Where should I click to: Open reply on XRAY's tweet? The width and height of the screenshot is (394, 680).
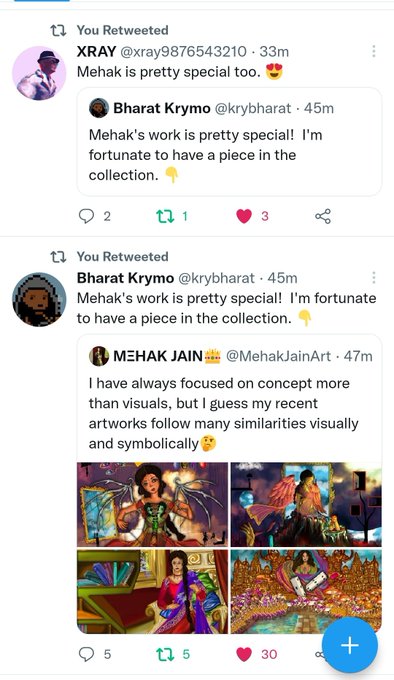tap(86, 216)
